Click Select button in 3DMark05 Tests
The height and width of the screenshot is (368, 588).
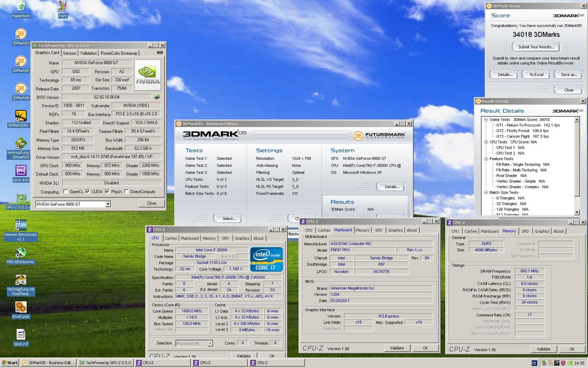pos(229,219)
